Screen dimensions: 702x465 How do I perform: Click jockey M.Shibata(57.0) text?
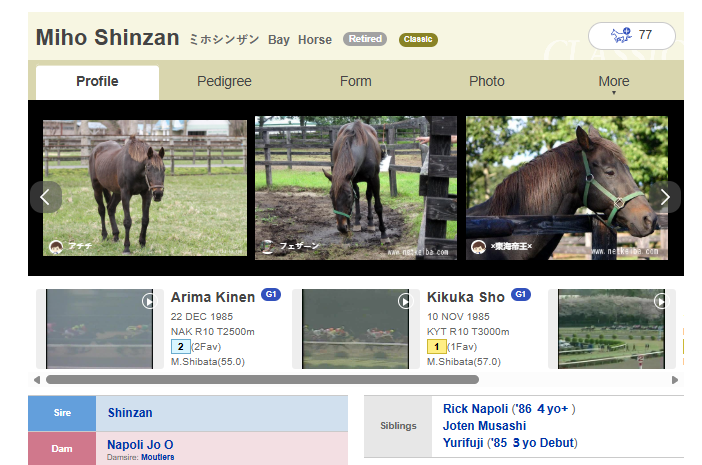pos(464,362)
